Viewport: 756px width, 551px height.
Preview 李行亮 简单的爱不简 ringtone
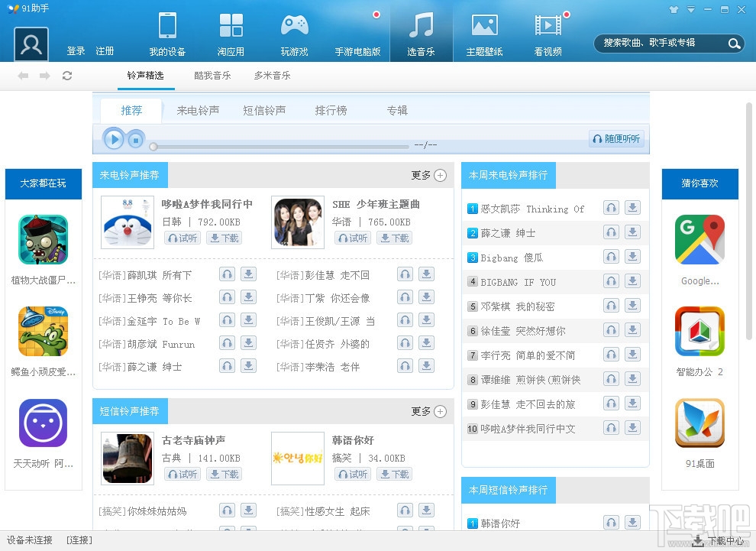pyautogui.click(x=612, y=355)
